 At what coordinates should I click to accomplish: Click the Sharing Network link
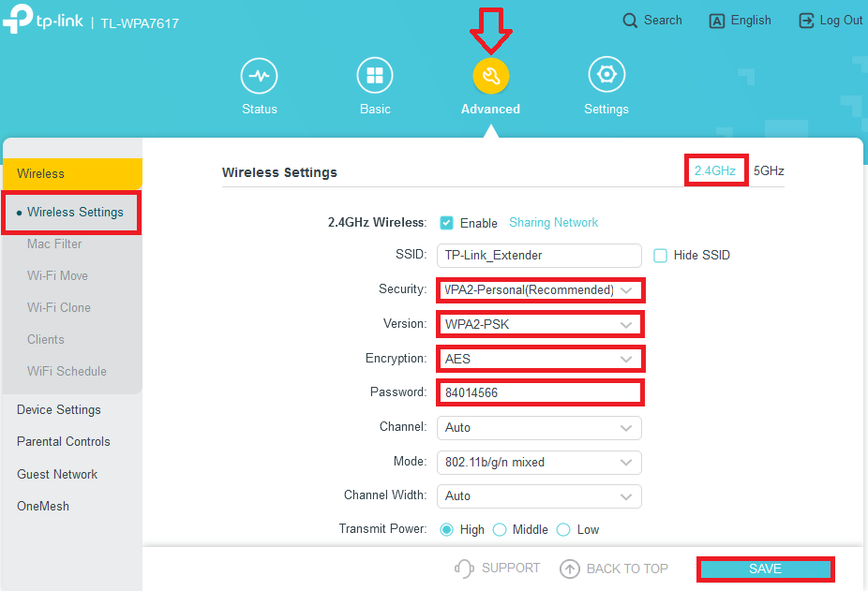coord(553,223)
